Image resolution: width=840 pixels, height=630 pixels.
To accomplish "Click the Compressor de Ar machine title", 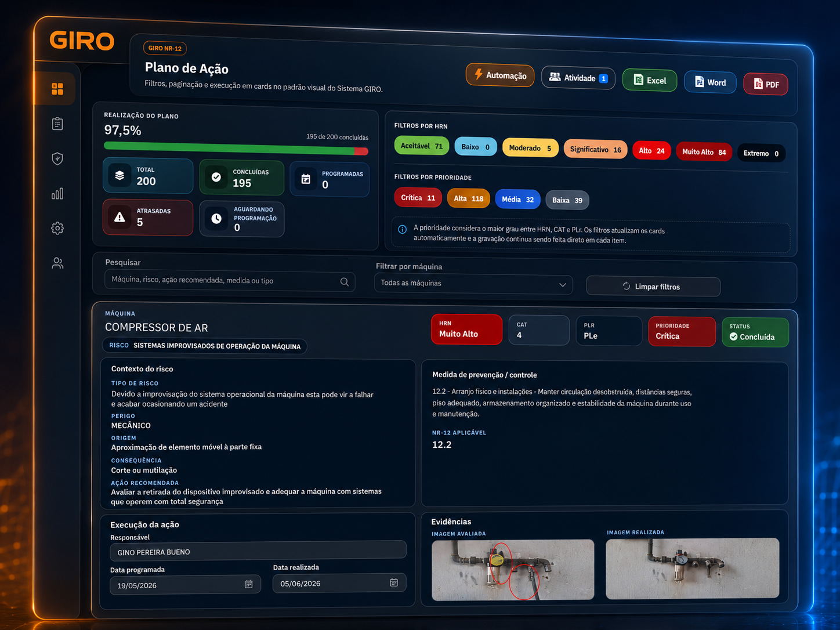I will click(157, 328).
